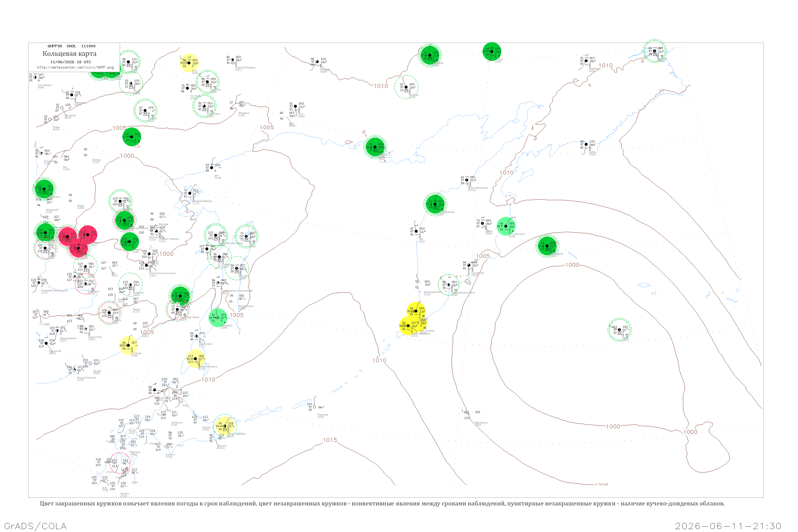Image resolution: width=798 pixels, height=532 pixels.
Task: Click the light green Поронайск station marker
Action: pyautogui.click(x=218, y=318)
